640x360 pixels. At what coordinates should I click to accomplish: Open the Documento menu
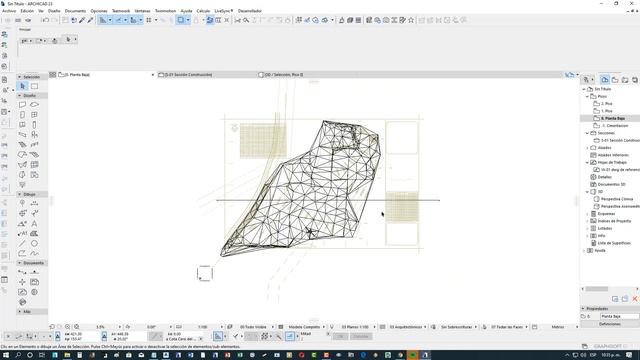[76, 11]
